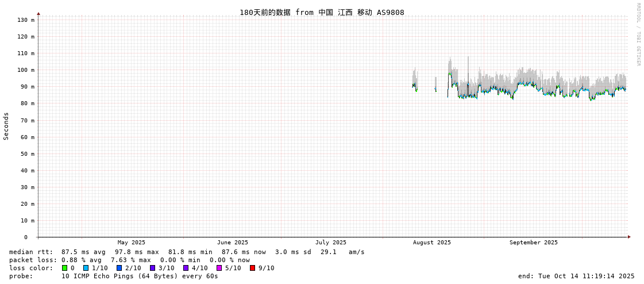The width and height of the screenshot is (644, 284).
Task: Click the May 2025 x-axis label
Action: click(x=132, y=243)
